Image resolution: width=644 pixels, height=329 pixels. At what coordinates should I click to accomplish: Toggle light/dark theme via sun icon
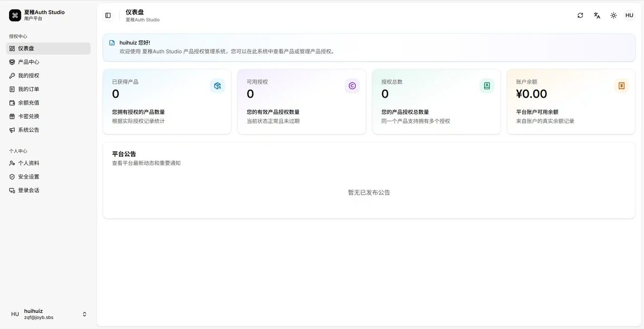613,16
